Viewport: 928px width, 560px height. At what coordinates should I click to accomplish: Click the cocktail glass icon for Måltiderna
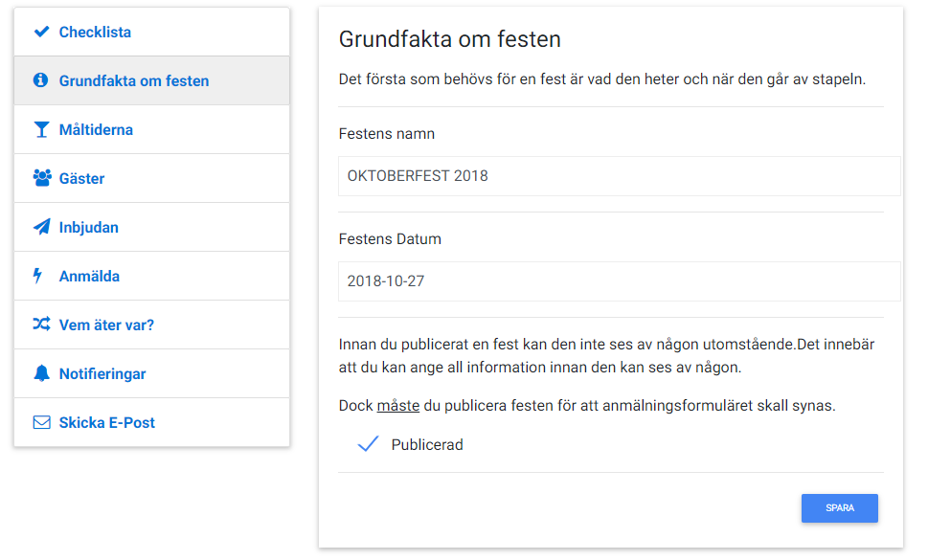41,129
